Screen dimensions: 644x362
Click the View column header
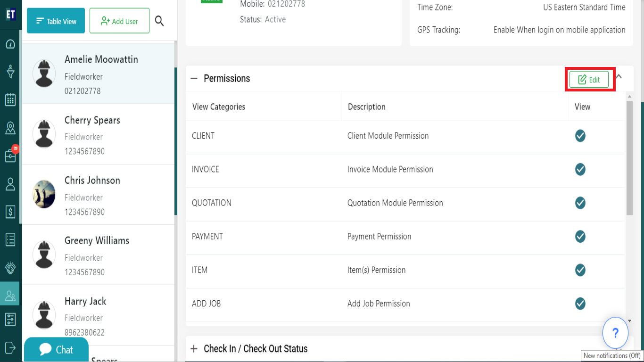583,107
